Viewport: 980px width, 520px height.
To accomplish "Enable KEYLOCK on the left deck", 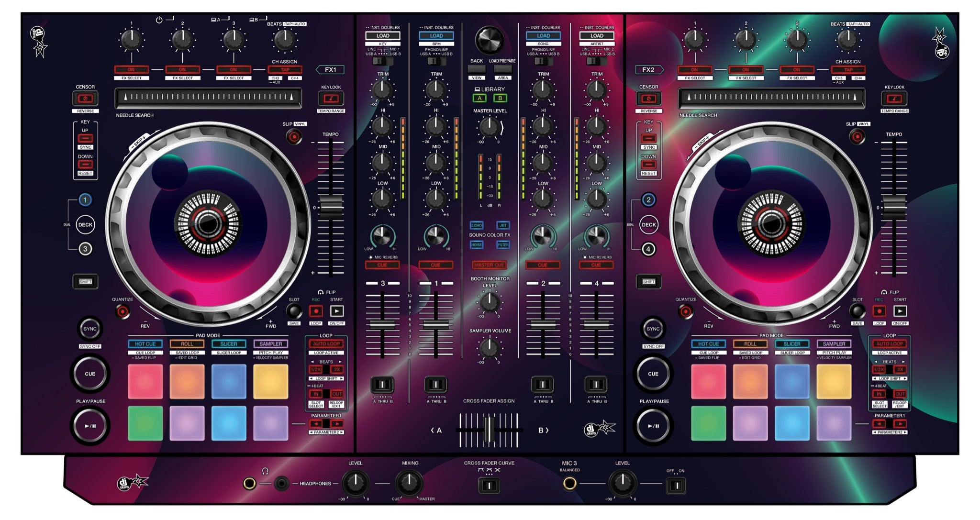I will [331, 99].
